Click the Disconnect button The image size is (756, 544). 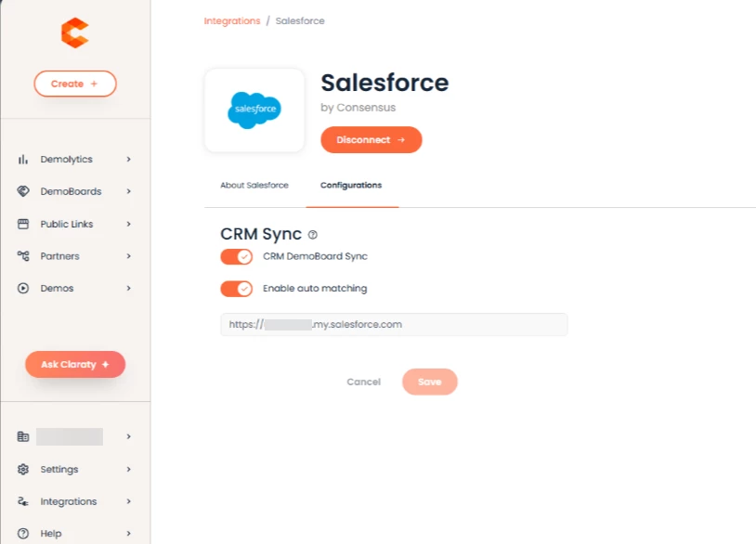click(371, 140)
